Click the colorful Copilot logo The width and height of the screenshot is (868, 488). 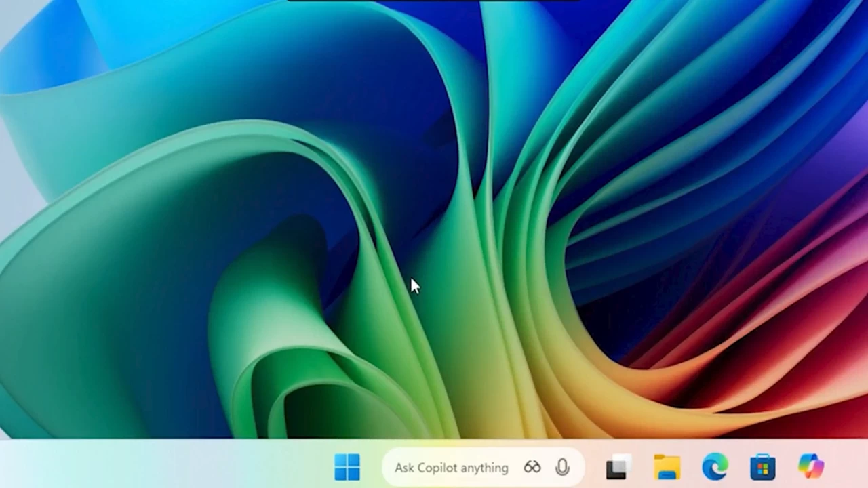point(811,467)
